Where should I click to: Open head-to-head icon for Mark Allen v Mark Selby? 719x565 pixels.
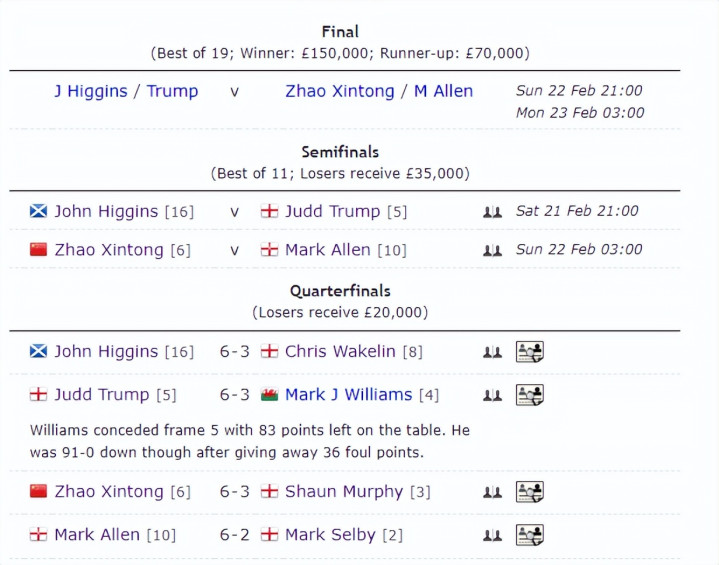coord(492,535)
